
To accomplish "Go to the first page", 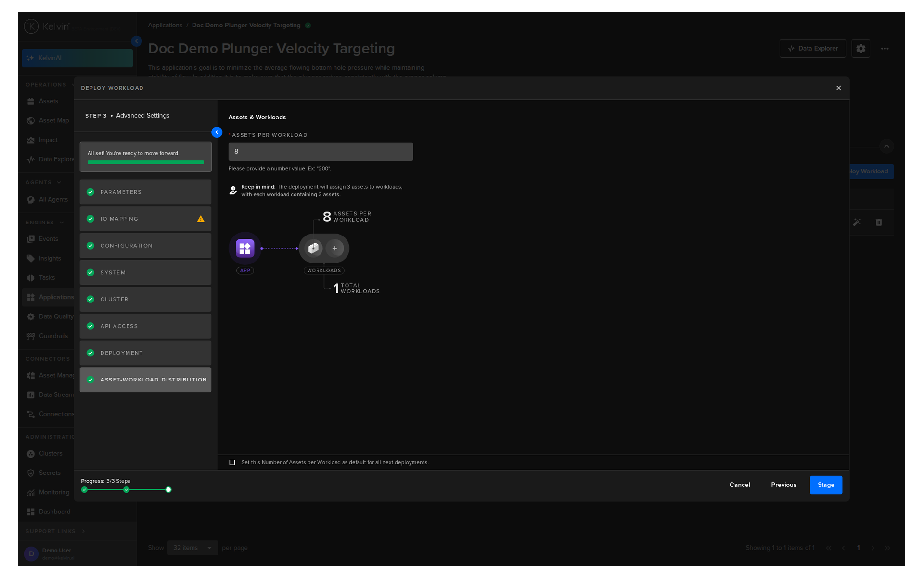I will [828, 548].
